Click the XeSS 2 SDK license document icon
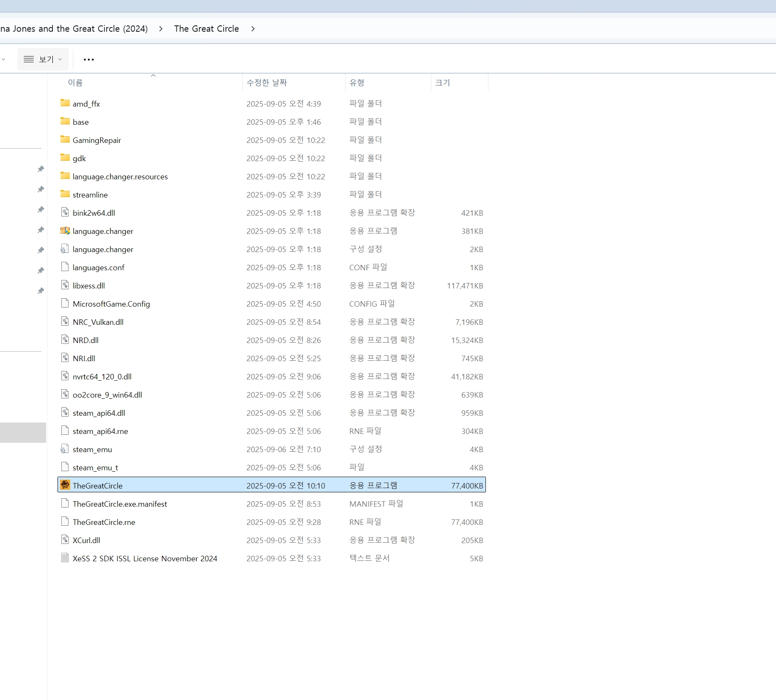The image size is (776, 700). click(x=65, y=558)
